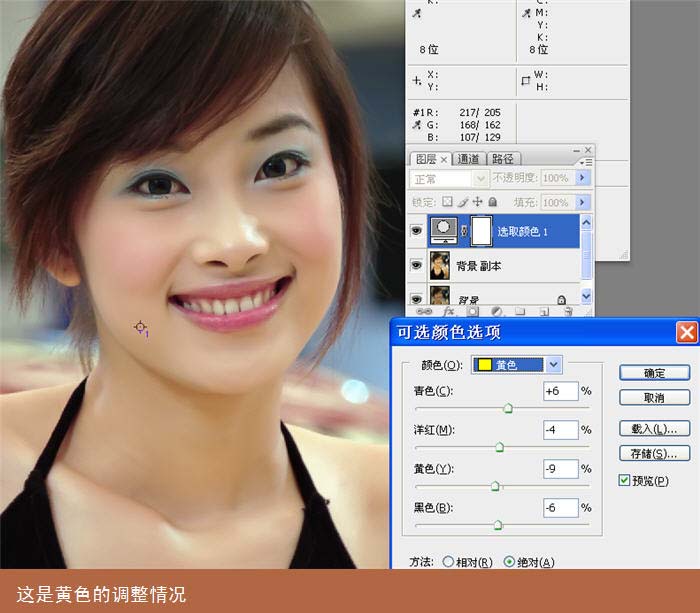
Task: Switch to the 通道 tab
Action: [468, 159]
